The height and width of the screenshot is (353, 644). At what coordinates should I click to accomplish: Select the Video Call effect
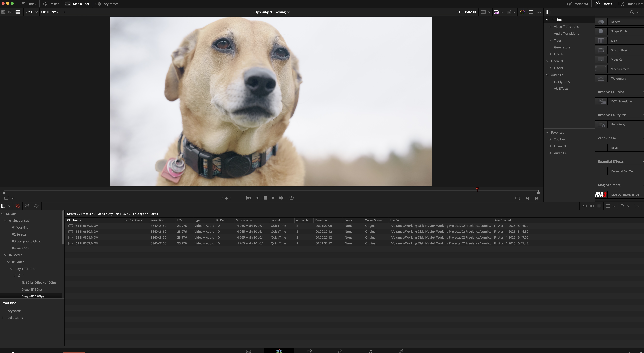tap(619, 60)
